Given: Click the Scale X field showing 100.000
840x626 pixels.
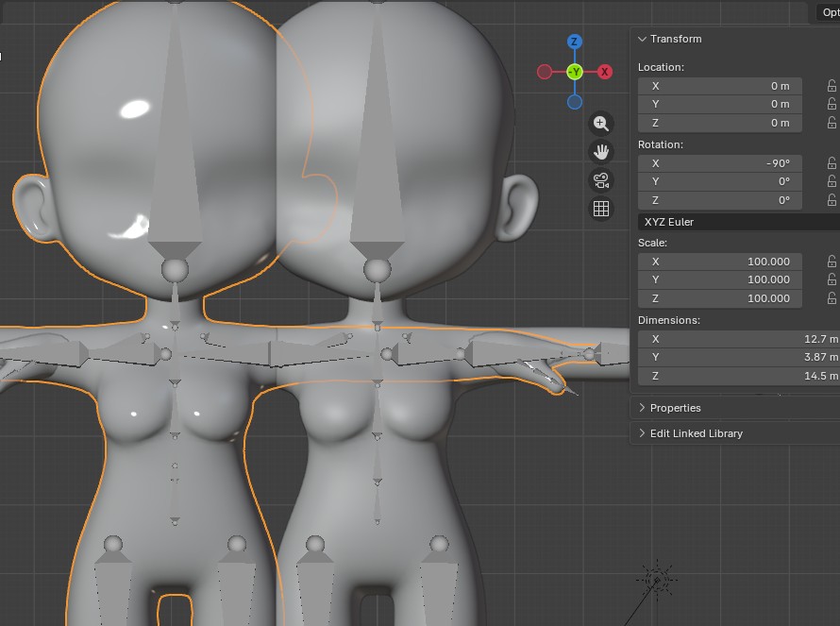Looking at the screenshot, I should point(720,262).
